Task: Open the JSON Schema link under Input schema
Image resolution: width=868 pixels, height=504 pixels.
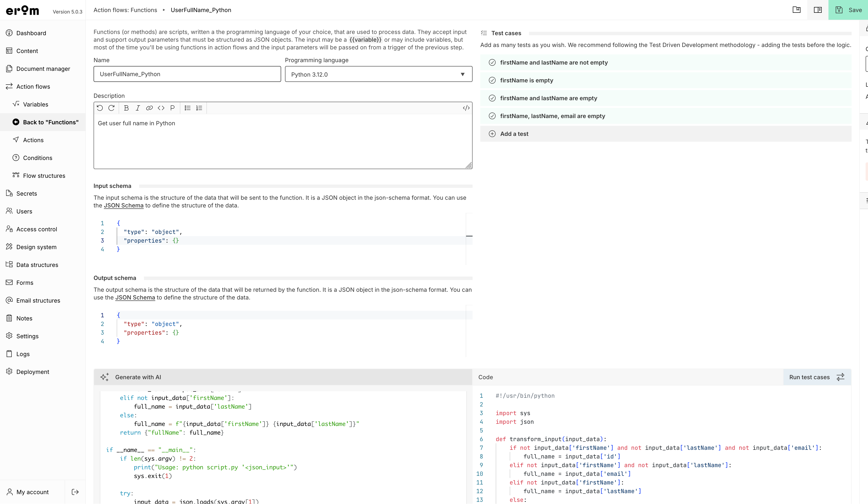Action: [x=124, y=206]
